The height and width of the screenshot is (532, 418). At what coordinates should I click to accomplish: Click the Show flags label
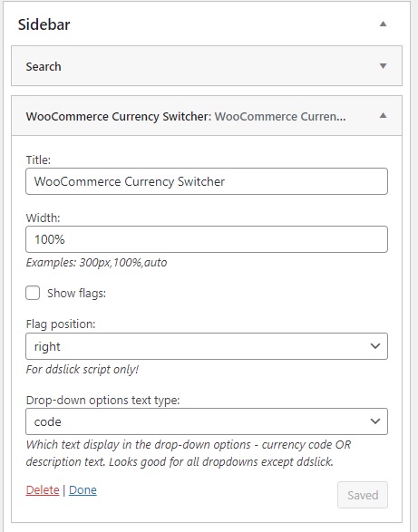(x=76, y=293)
